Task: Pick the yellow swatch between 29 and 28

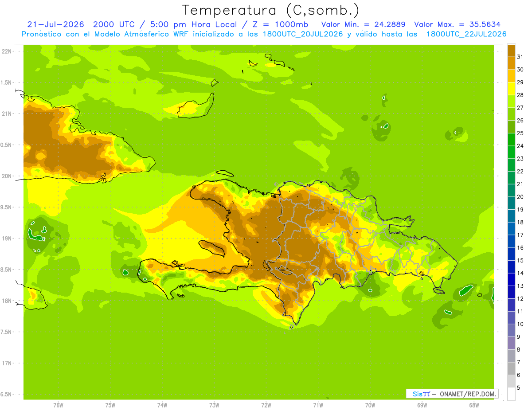Action: pyautogui.click(x=511, y=88)
